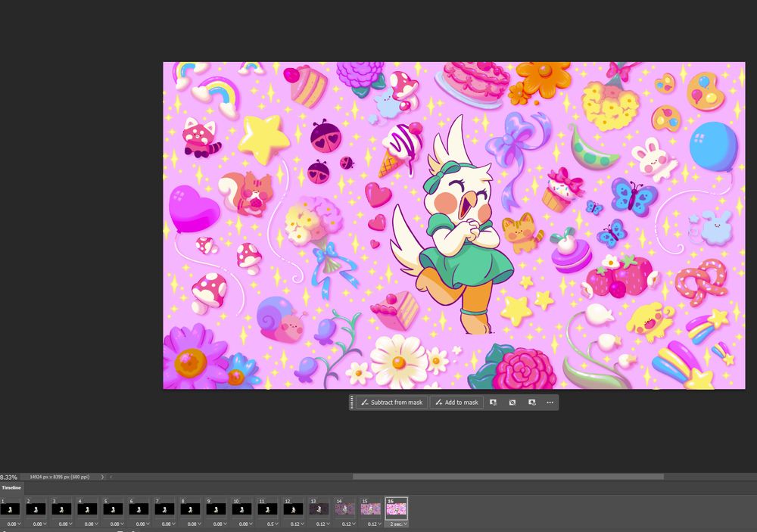
Task: Select frame 15 in the timeline
Action: [370, 509]
